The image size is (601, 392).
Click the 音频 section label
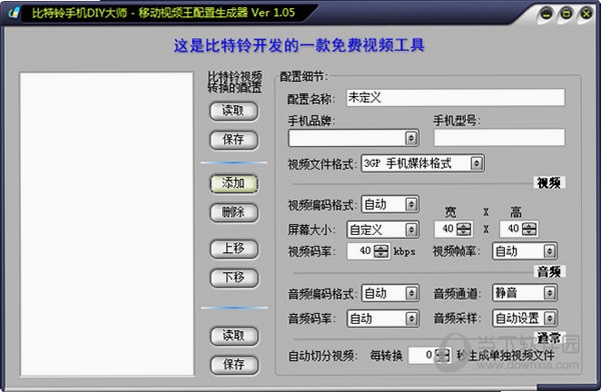[x=549, y=272]
